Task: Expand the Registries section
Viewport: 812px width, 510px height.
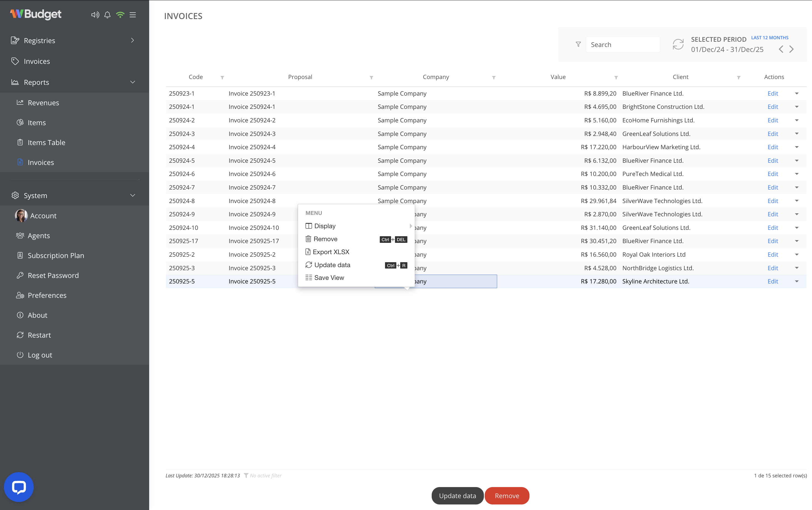Action: point(133,40)
